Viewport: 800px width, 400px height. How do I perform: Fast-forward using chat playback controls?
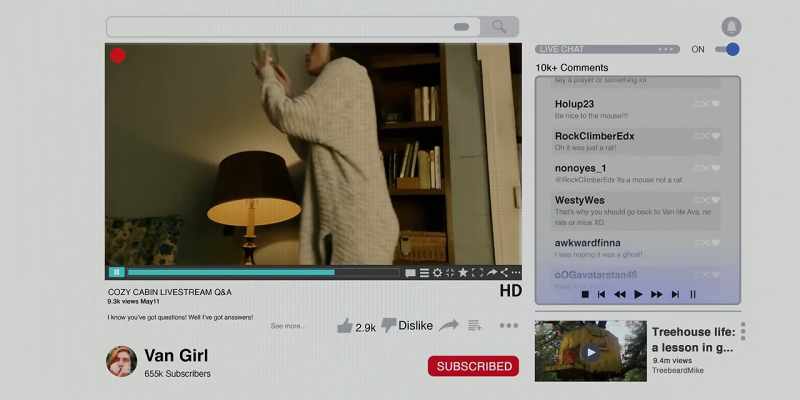coord(657,294)
